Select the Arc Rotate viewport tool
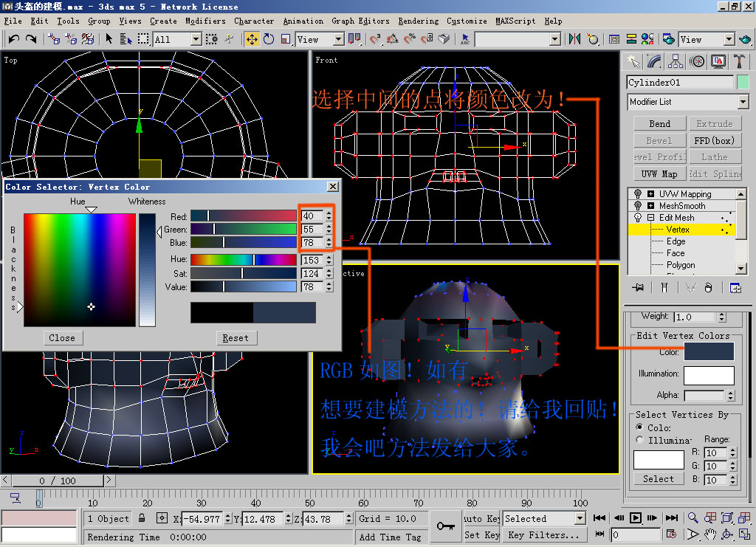The width and height of the screenshot is (756, 547). 726,534
